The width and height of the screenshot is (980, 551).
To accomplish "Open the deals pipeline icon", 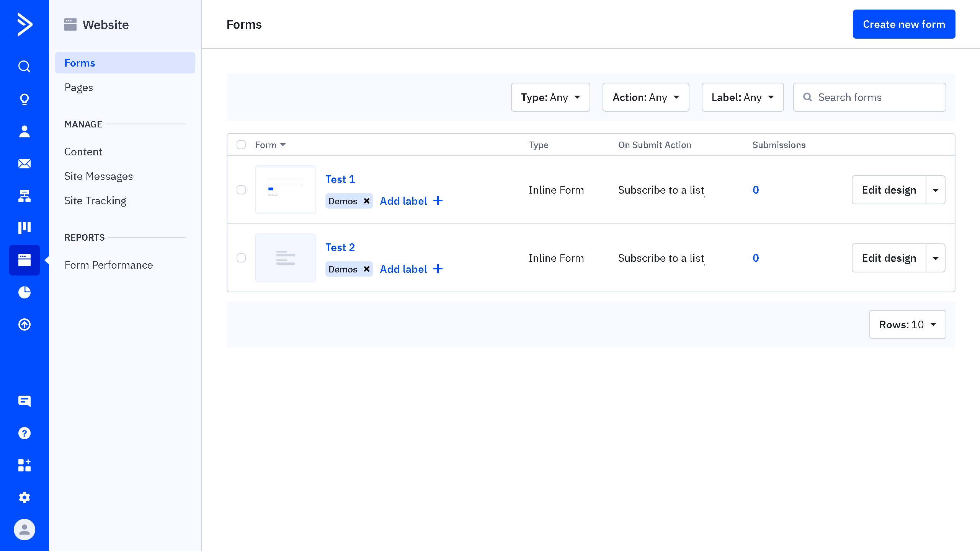I will (24, 228).
